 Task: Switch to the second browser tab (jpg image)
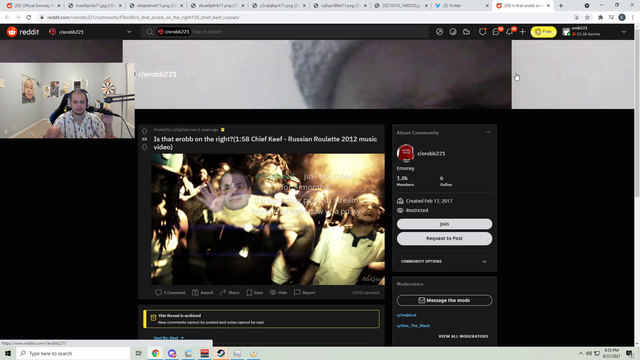95,6
